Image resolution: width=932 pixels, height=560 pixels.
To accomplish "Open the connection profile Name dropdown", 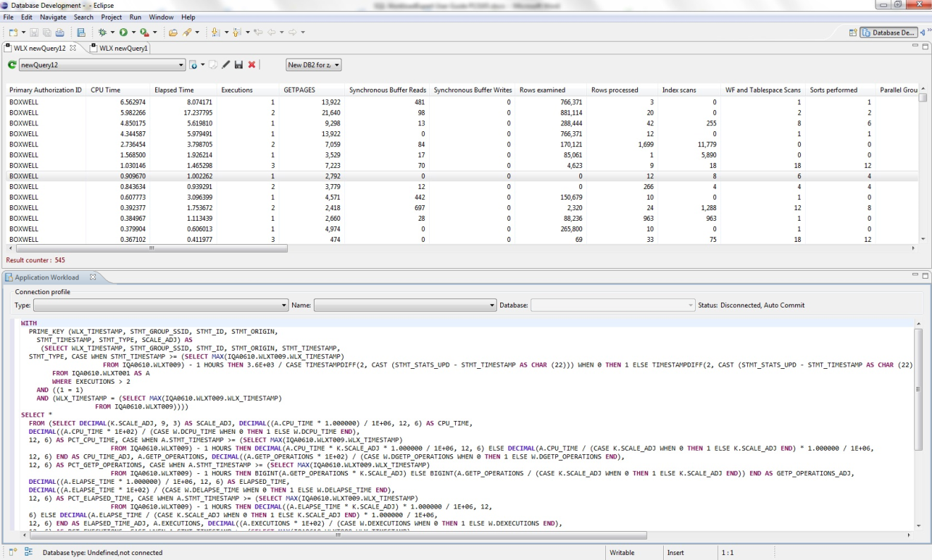I will click(x=492, y=305).
